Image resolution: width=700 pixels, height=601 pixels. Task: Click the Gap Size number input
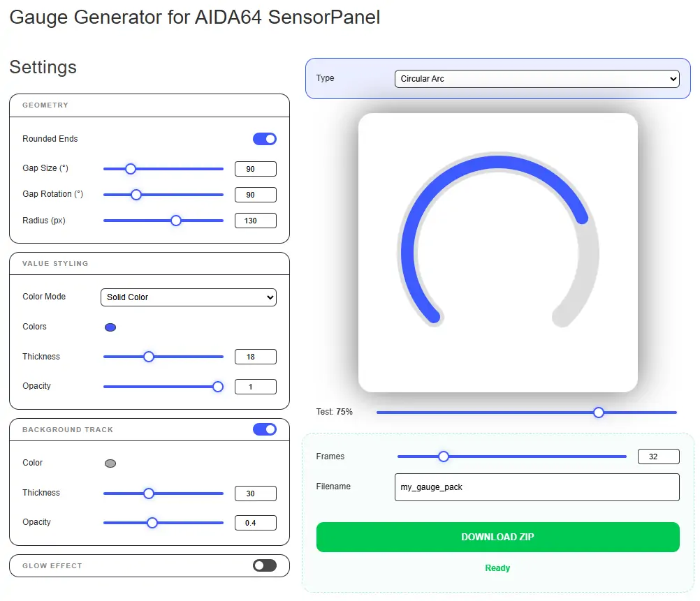coord(255,169)
